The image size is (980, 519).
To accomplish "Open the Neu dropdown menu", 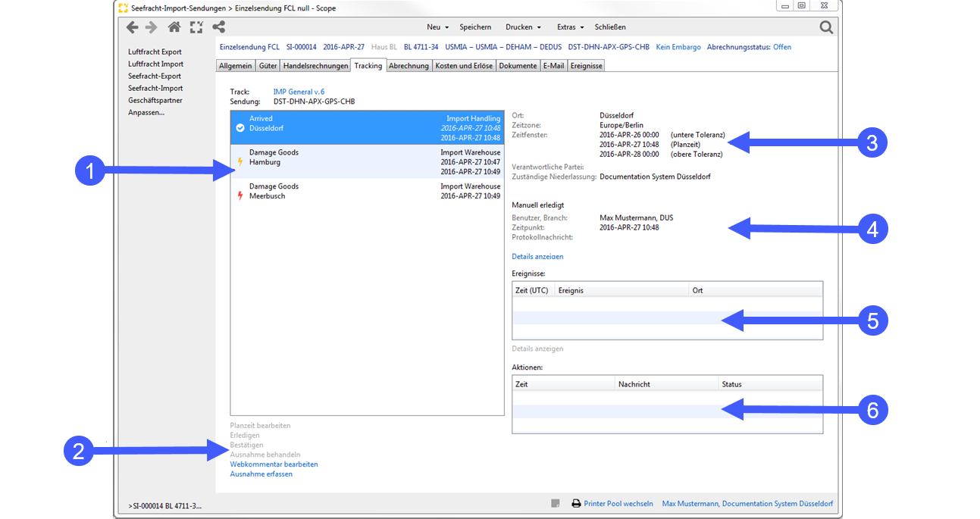I will (437, 27).
